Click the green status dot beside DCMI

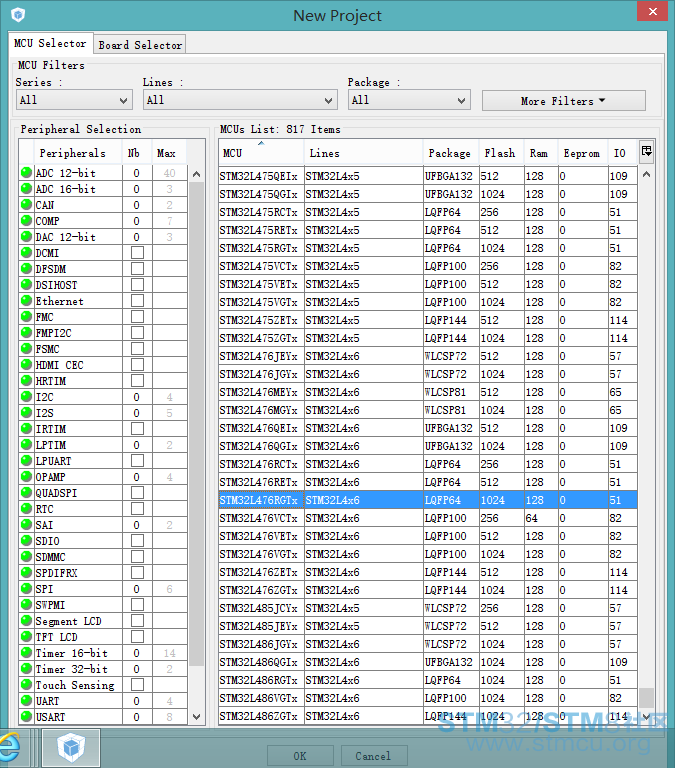coord(26,252)
